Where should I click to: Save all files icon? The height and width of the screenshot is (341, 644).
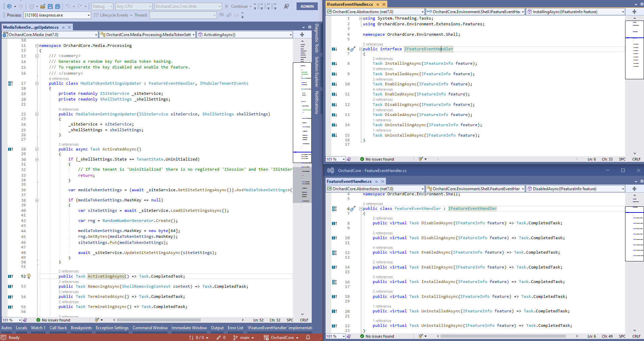57,6
